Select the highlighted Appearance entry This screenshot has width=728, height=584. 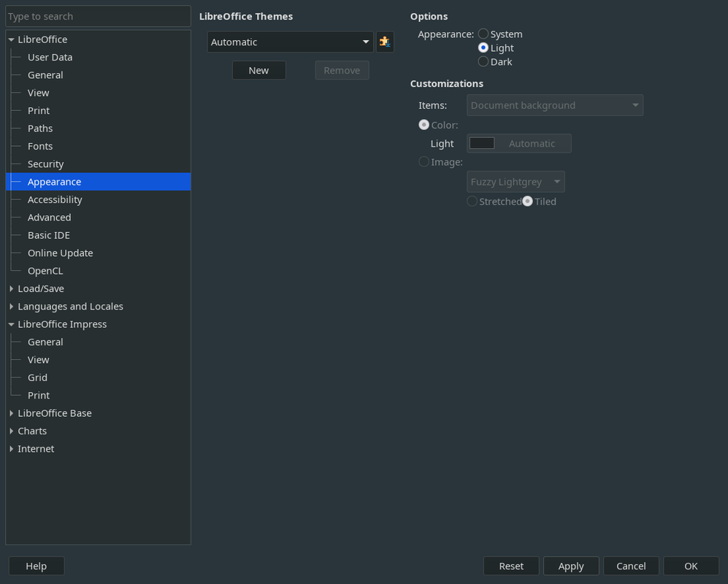click(x=98, y=182)
